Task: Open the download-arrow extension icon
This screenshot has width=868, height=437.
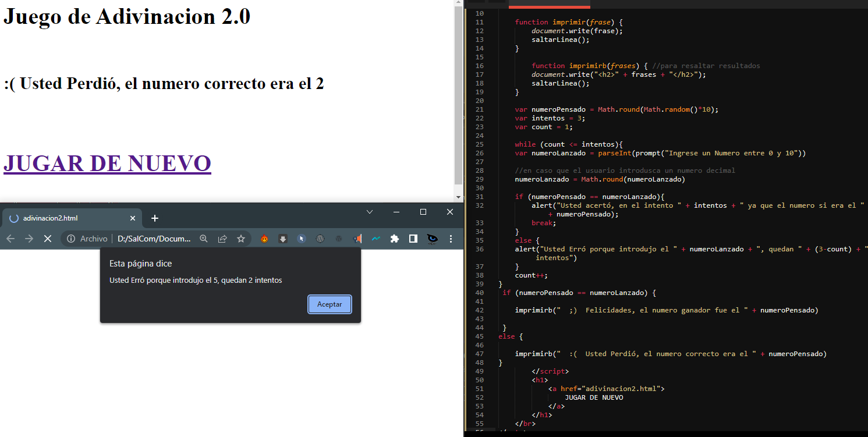Action: pyautogui.click(x=283, y=239)
